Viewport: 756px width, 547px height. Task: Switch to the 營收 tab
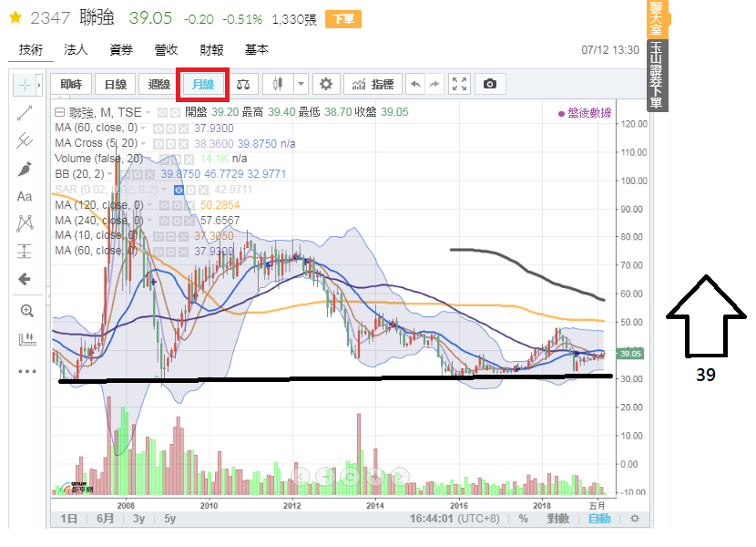point(167,50)
